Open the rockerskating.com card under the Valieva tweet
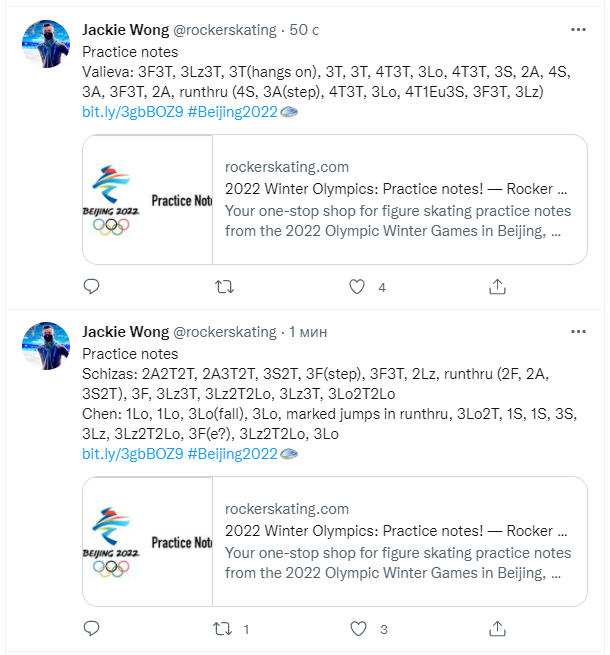Viewport: 610px width, 655px height. click(334, 199)
